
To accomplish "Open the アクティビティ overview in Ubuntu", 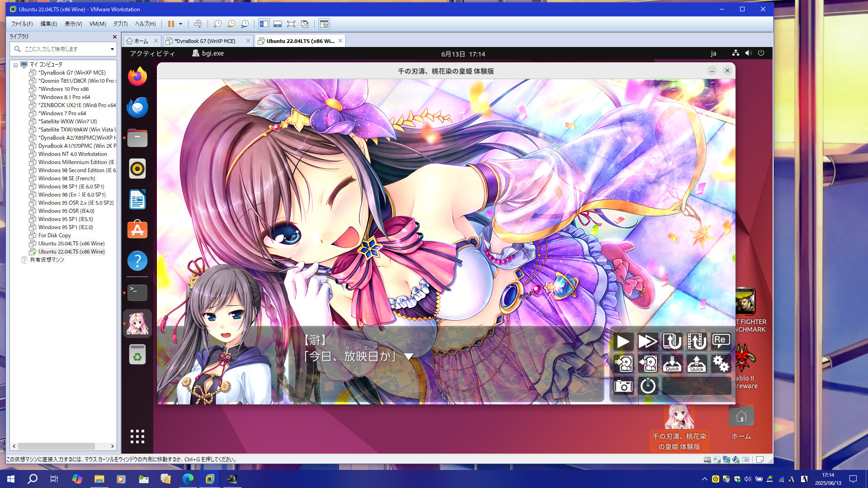I will click(152, 53).
